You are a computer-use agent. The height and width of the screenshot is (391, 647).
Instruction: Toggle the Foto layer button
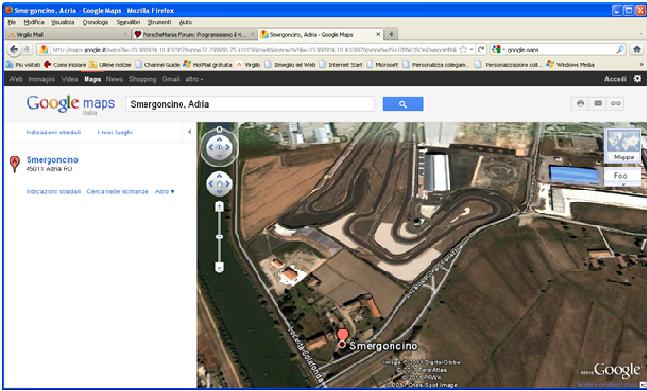[x=621, y=176]
